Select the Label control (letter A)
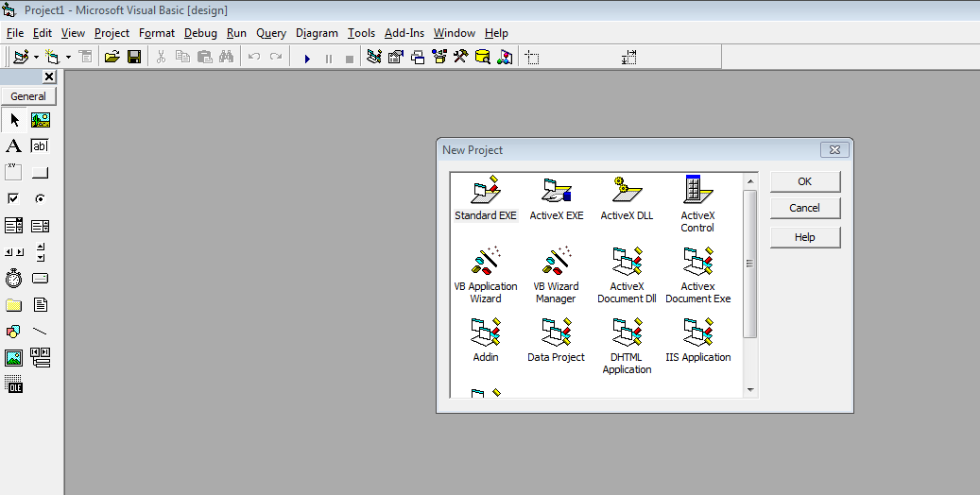This screenshot has width=980, height=495. click(x=14, y=146)
